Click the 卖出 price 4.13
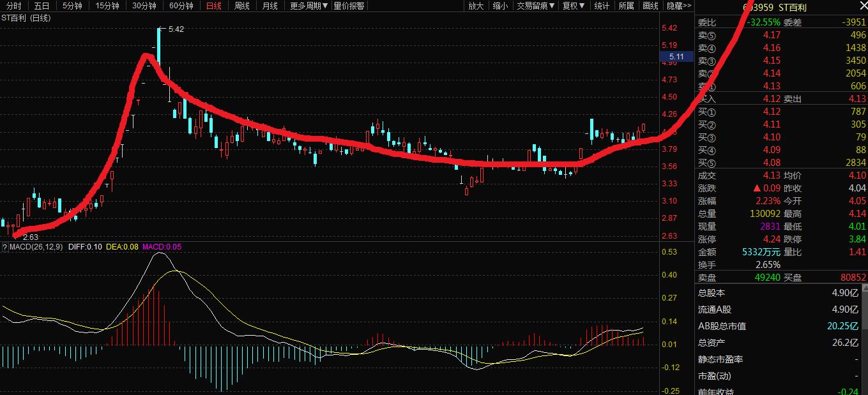The height and width of the screenshot is (395, 868). (x=857, y=99)
